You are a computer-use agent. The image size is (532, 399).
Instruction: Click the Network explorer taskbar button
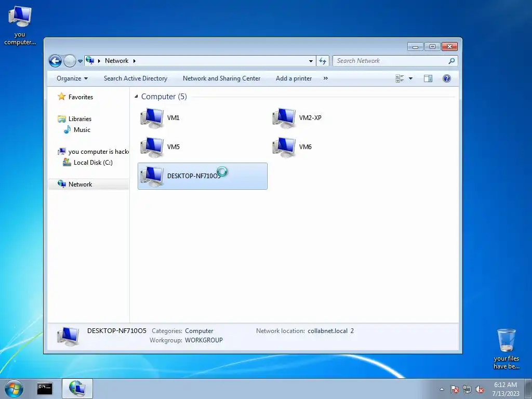pyautogui.click(x=77, y=389)
